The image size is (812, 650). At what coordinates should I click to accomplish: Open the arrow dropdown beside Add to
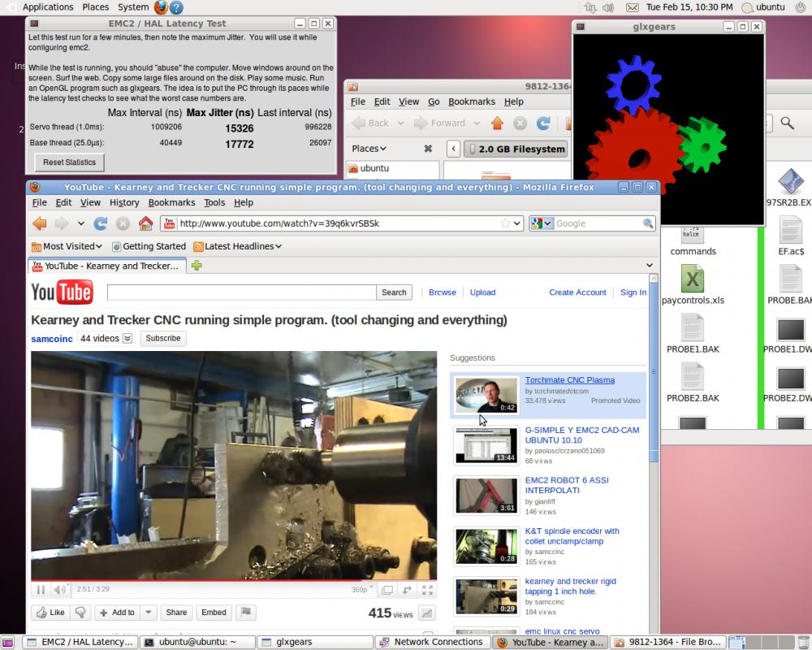tap(148, 612)
